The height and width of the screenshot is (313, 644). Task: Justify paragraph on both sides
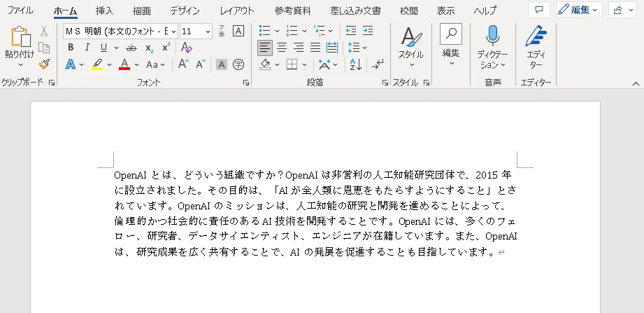point(315,48)
